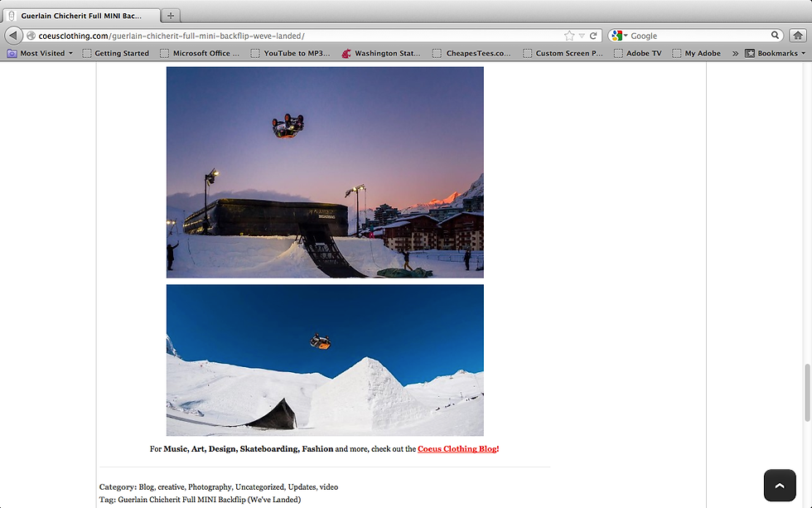Follow the Coeus Clothing Blog! link

coord(458,449)
